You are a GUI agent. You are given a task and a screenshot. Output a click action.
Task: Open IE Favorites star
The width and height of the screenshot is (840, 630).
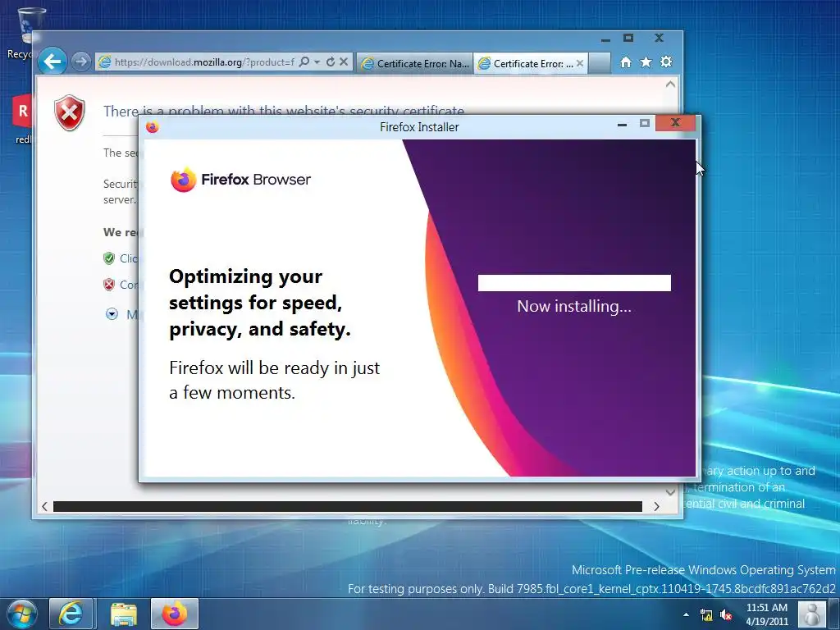tap(646, 62)
